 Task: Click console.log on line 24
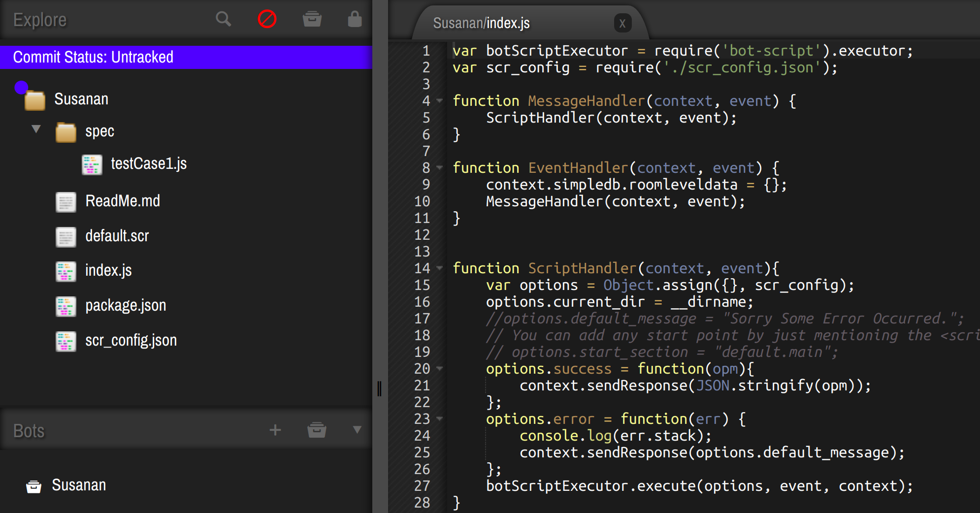tap(565, 436)
